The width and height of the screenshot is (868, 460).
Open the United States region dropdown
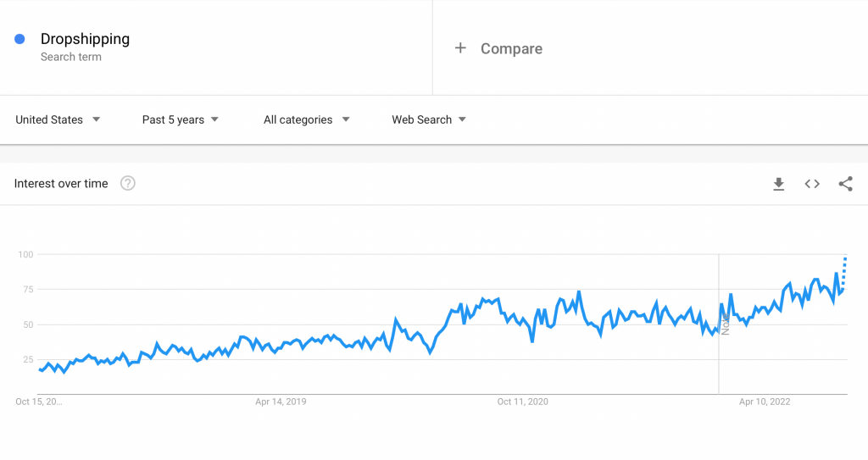[x=58, y=119]
